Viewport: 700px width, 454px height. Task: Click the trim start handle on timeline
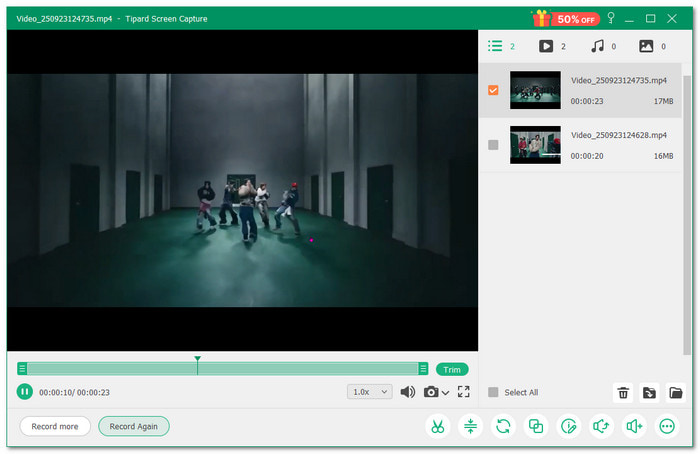click(22, 369)
